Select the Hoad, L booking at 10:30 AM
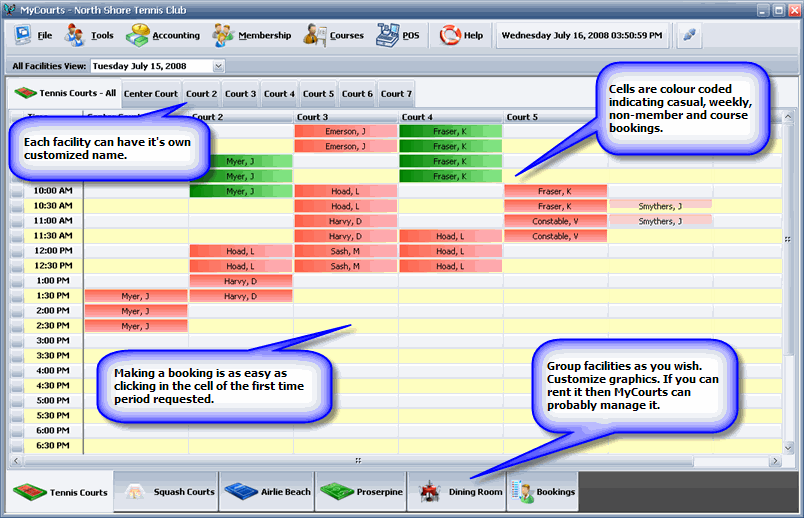The height and width of the screenshot is (518, 804). pos(346,206)
